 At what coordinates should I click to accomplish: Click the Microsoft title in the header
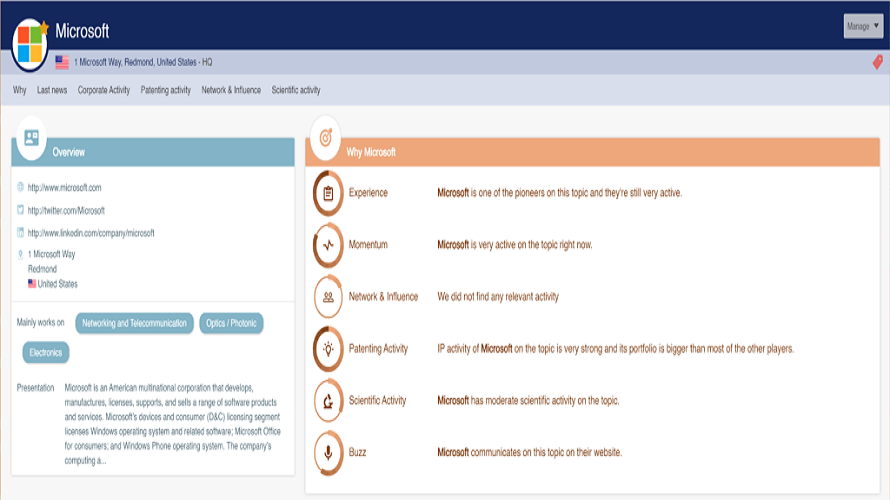[x=82, y=31]
